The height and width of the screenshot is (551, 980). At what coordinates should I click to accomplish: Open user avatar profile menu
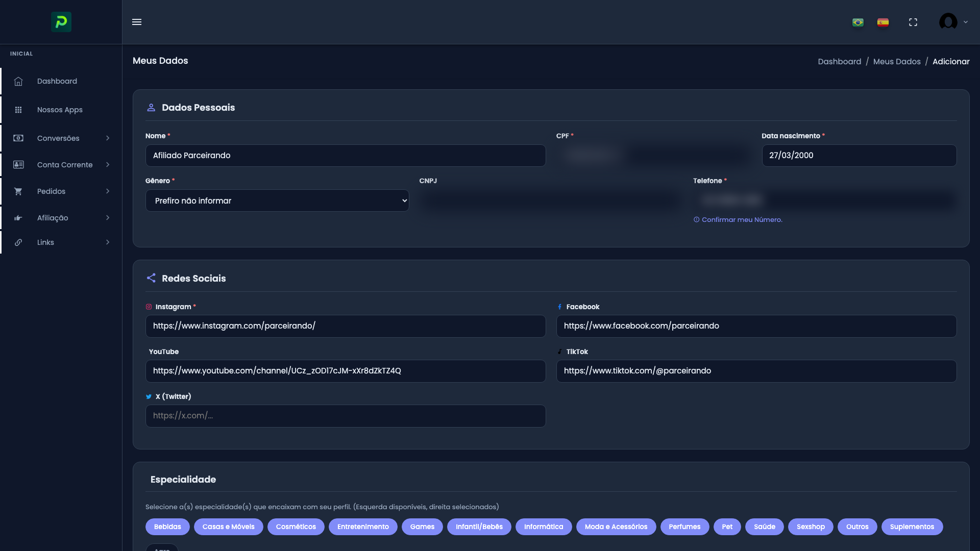pyautogui.click(x=948, y=22)
